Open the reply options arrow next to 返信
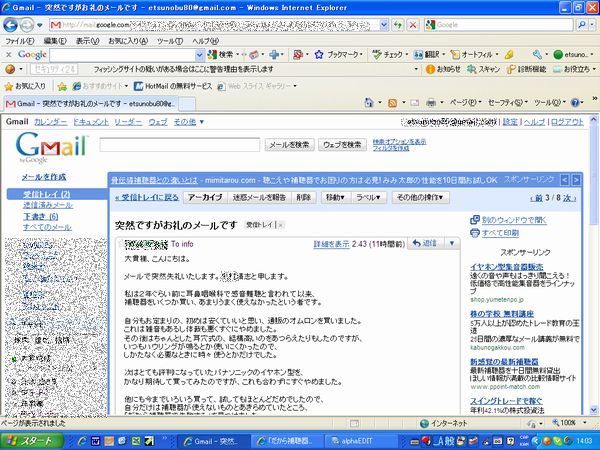600x450 pixels. (x=452, y=243)
